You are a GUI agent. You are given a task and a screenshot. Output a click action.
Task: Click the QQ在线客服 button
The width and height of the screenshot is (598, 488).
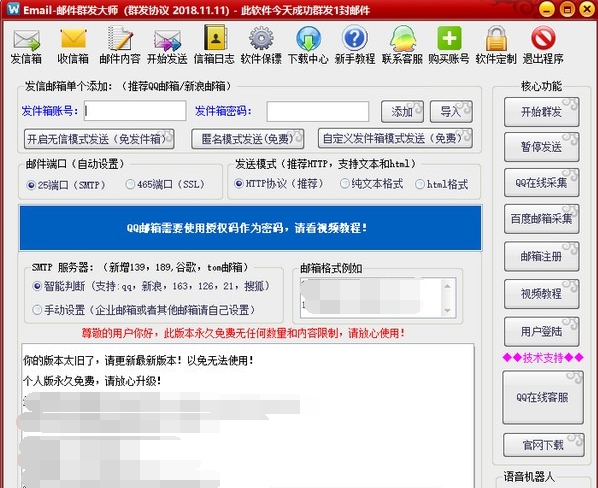543,398
